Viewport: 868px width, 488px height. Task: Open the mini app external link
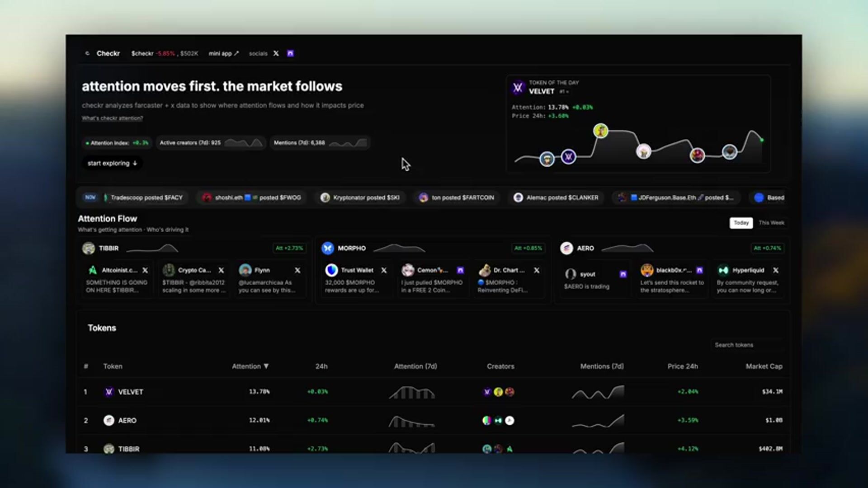click(223, 53)
